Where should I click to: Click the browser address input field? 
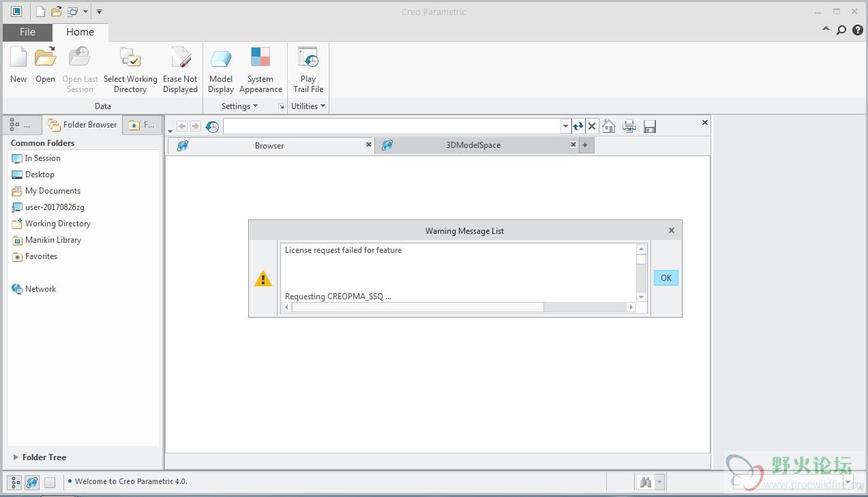click(392, 126)
